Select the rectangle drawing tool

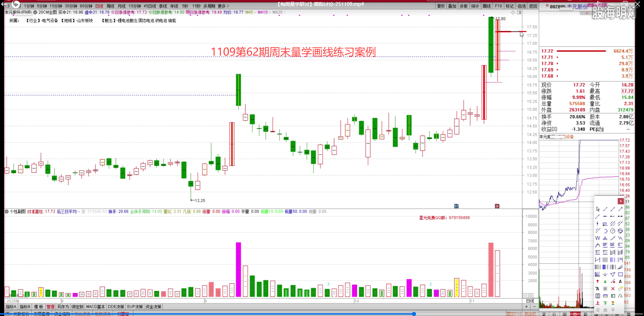click(620, 274)
